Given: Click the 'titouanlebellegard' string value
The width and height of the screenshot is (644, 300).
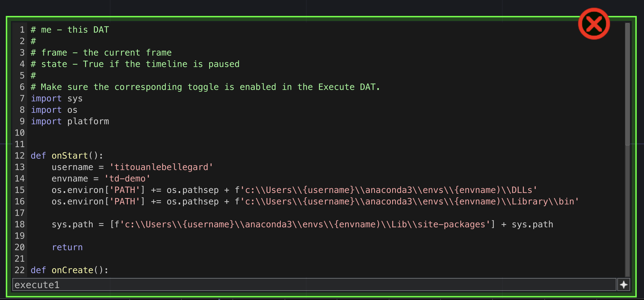Looking at the screenshot, I should click(161, 167).
